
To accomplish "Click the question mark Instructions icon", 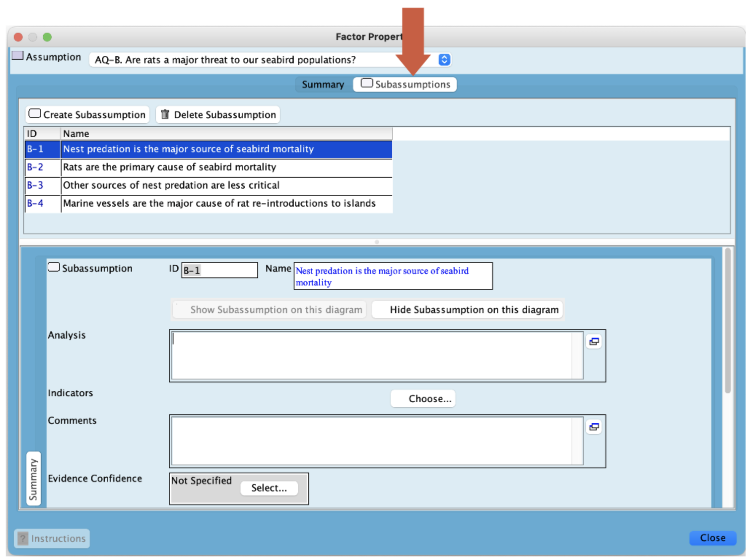I will click(x=23, y=539).
